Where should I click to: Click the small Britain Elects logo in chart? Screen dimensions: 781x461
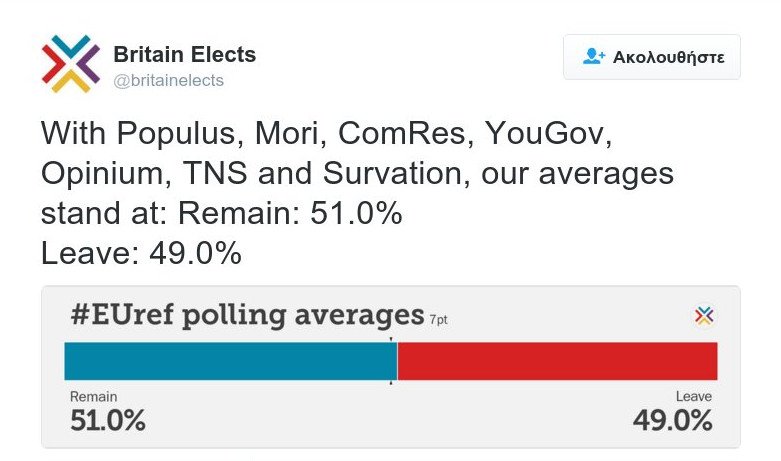tap(704, 316)
